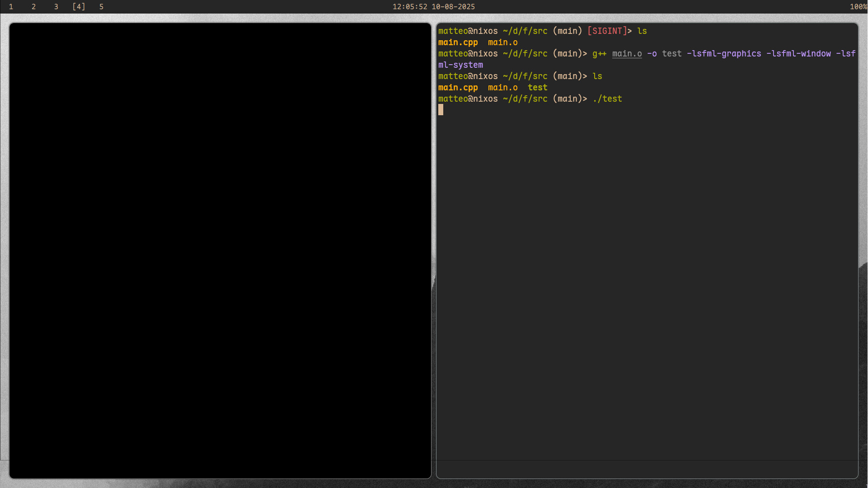Screen dimensions: 868x488
Task: Switch to workspace 5 in bar
Action: [x=101, y=7]
